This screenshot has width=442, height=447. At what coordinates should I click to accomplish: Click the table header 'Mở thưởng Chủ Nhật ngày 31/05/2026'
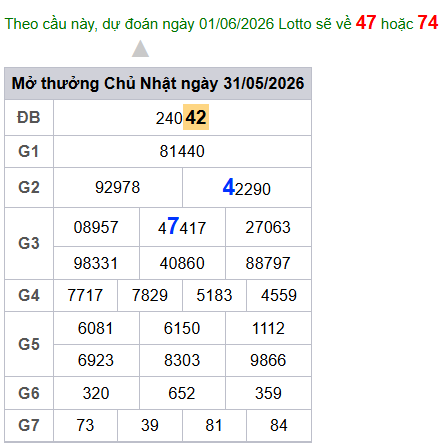tap(158, 83)
